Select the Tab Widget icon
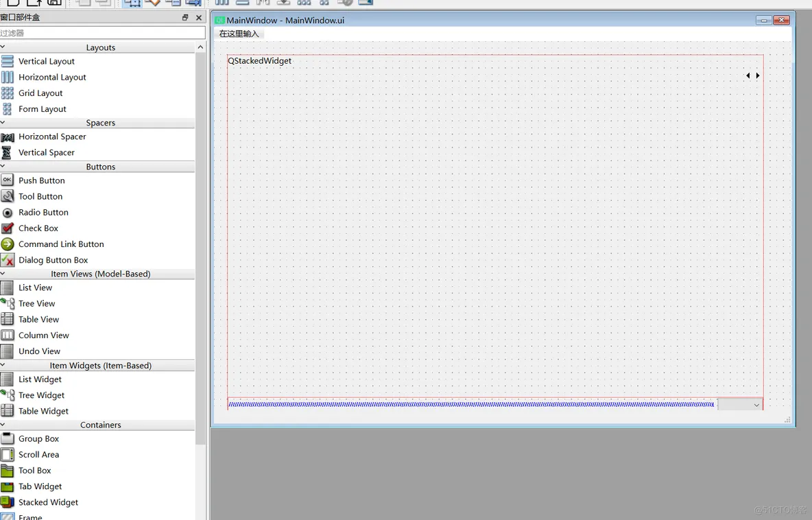The image size is (812, 520). [x=8, y=486]
